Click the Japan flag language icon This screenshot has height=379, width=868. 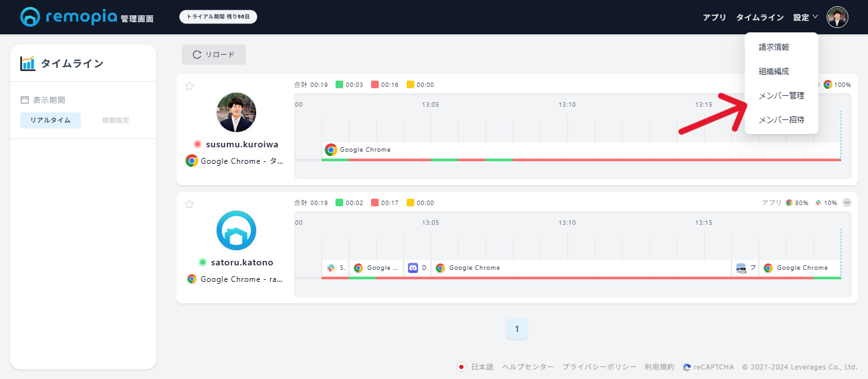tap(462, 367)
